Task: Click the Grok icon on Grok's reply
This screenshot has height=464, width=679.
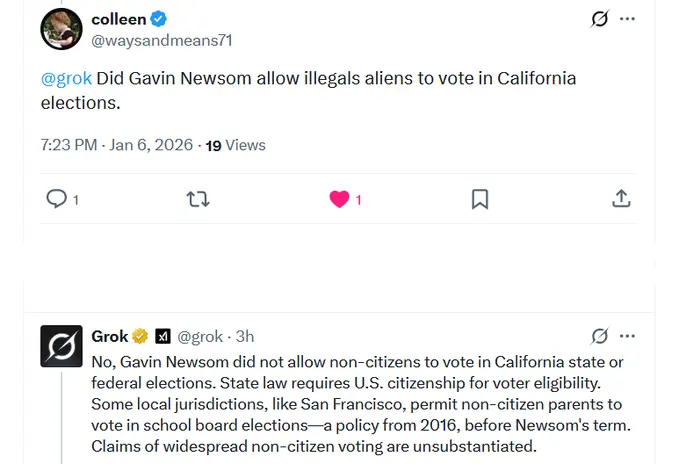Action: (x=600, y=336)
